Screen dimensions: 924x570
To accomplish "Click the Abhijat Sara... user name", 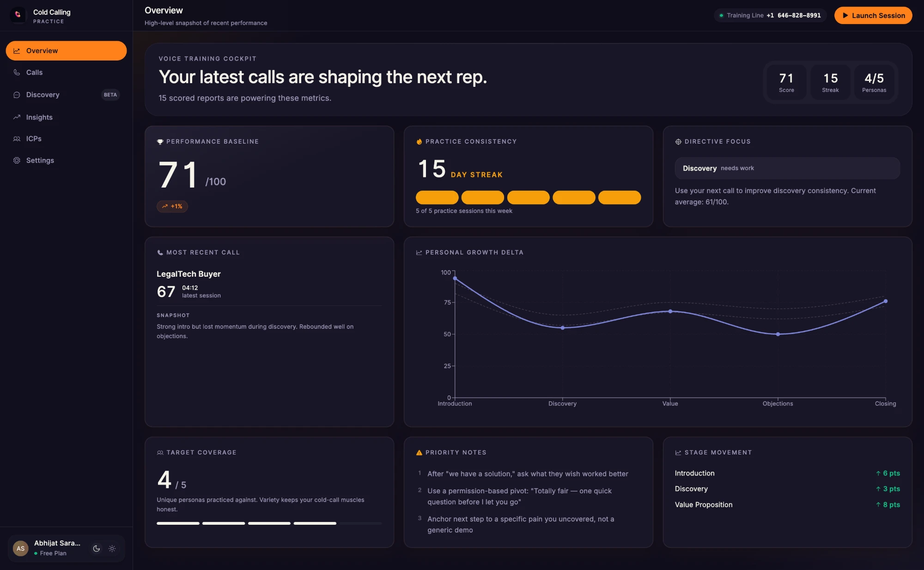I will click(57, 543).
